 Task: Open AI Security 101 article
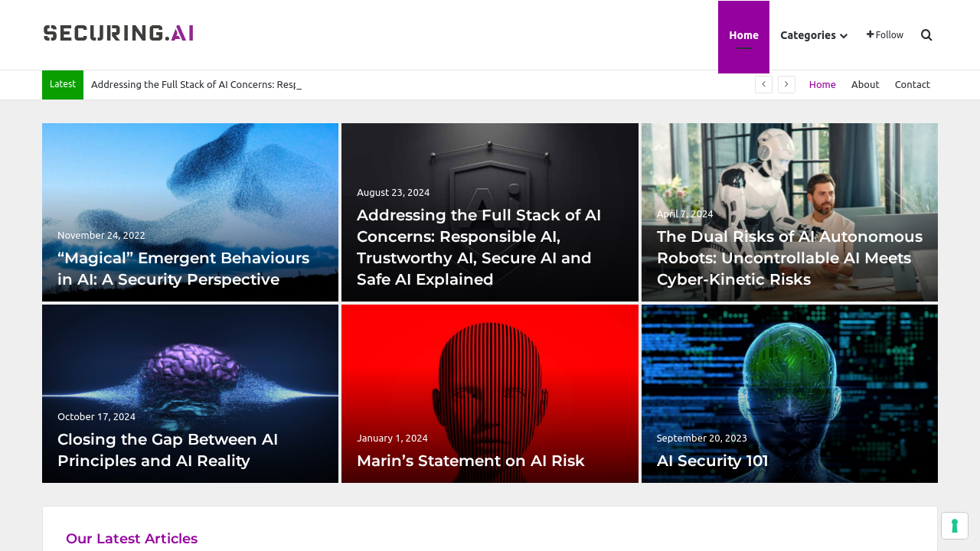pos(712,461)
